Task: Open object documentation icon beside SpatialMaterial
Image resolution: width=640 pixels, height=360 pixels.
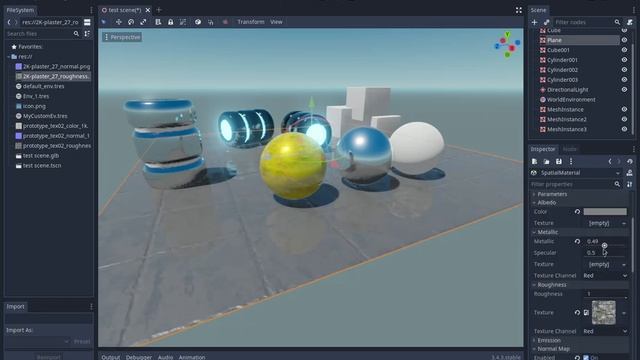Action: pyautogui.click(x=630, y=173)
